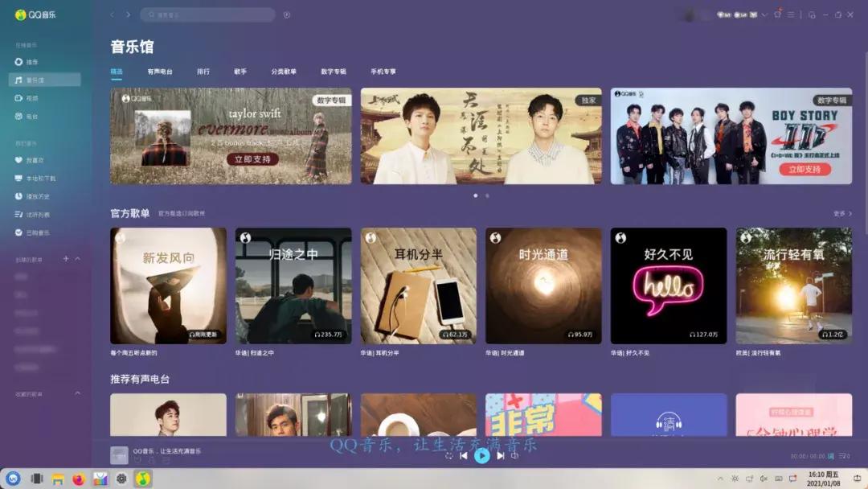Add a new playlist with the plus icon
The image size is (868, 489).
(66, 259)
